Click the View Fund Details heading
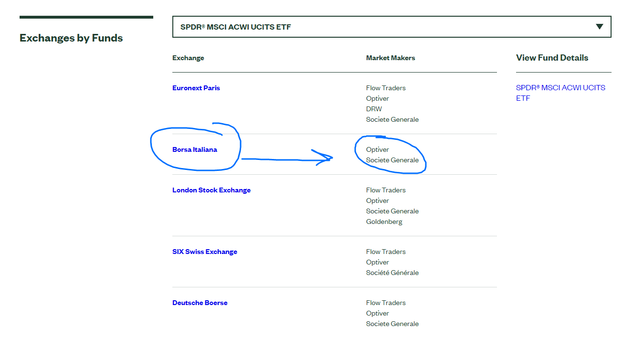The image size is (644, 348). point(552,58)
